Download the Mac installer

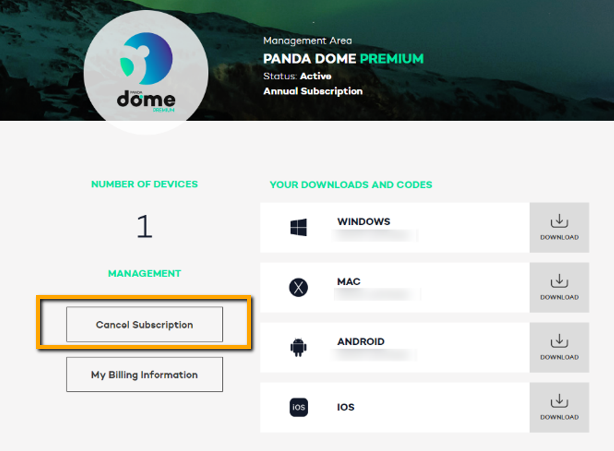[559, 288]
